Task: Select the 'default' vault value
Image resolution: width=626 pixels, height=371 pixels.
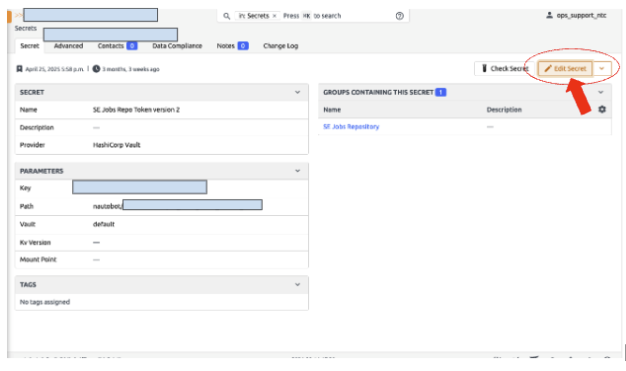Action: point(104,224)
